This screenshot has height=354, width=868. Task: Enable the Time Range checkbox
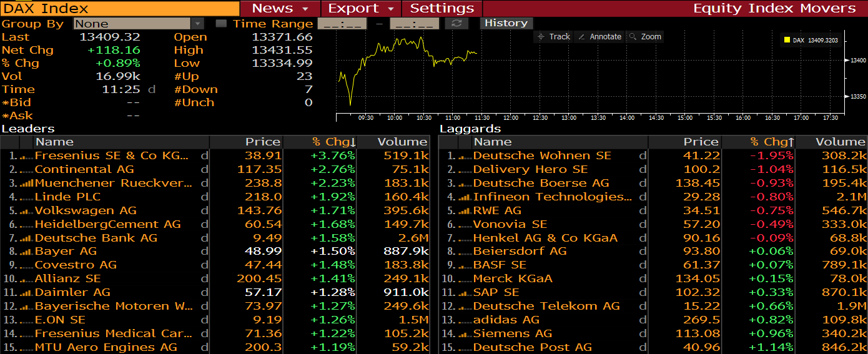pos(221,24)
